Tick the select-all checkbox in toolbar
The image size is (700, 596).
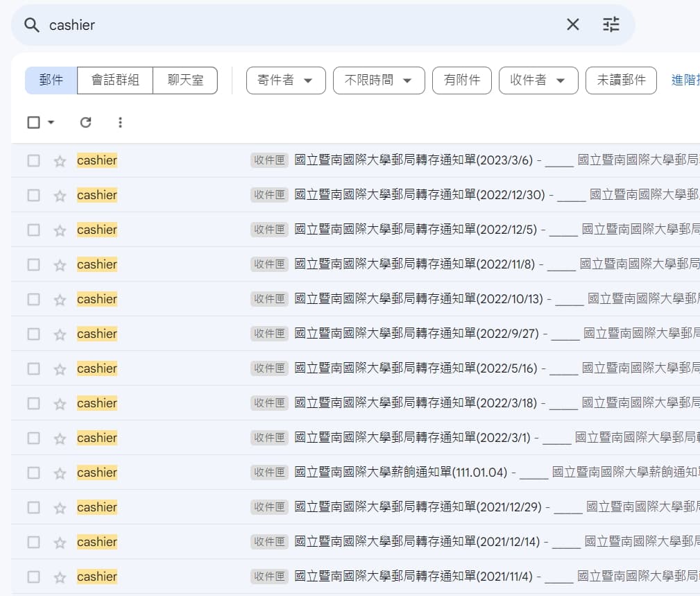(x=33, y=122)
